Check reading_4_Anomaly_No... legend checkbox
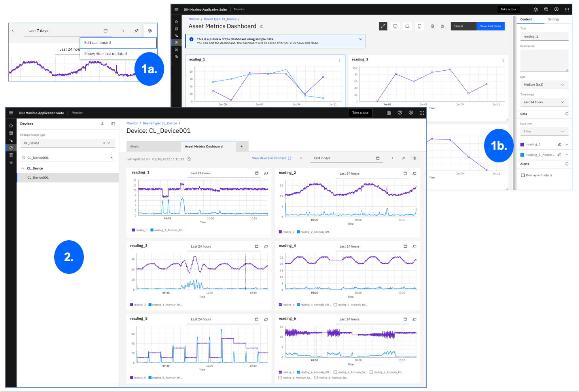This screenshot has height=392, width=579. click(335, 305)
